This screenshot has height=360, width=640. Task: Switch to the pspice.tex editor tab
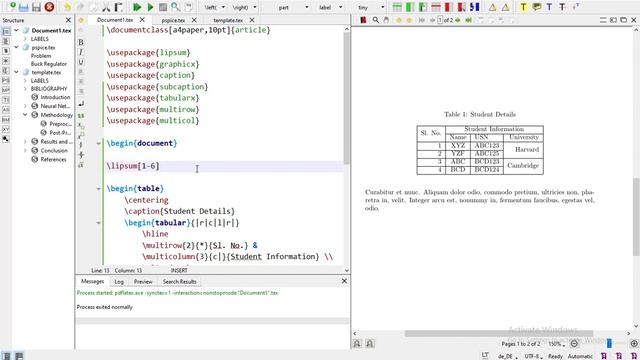(173, 20)
